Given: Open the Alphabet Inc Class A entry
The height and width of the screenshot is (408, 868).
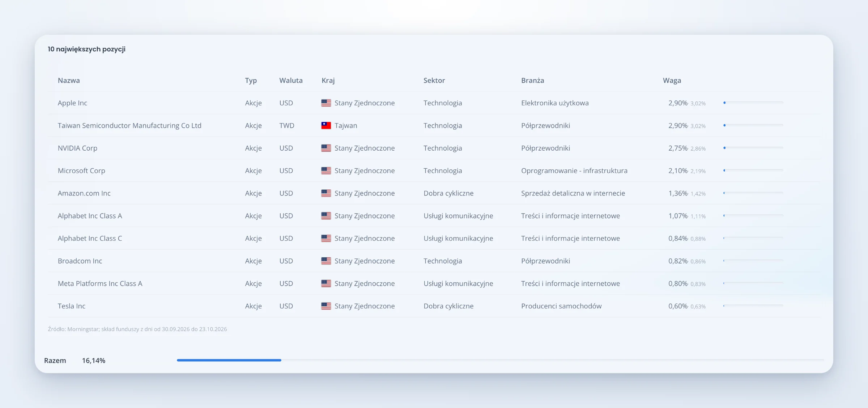Looking at the screenshot, I should click(x=90, y=216).
